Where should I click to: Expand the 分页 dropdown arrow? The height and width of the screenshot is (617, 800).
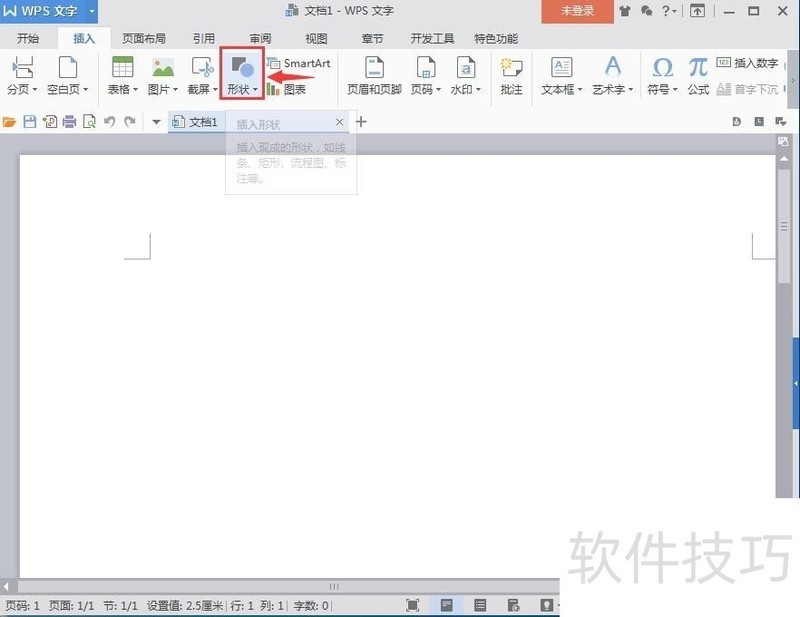click(35, 90)
